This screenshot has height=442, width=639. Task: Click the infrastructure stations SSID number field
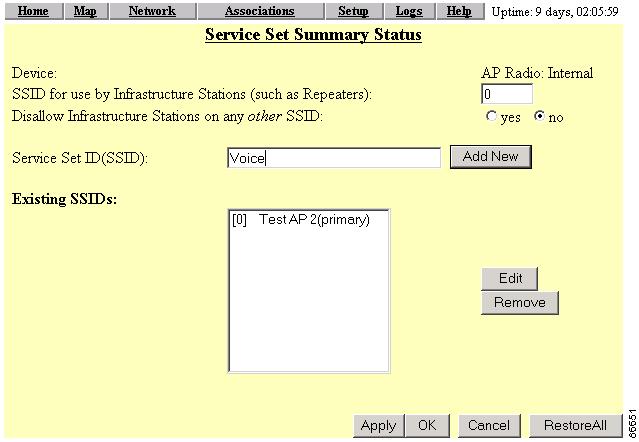(x=506, y=94)
